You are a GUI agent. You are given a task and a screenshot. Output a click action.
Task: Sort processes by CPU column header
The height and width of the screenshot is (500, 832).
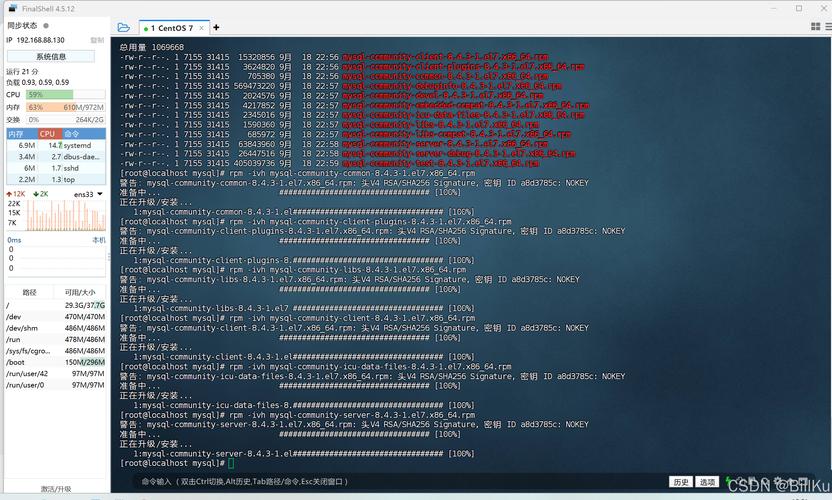click(x=48, y=133)
